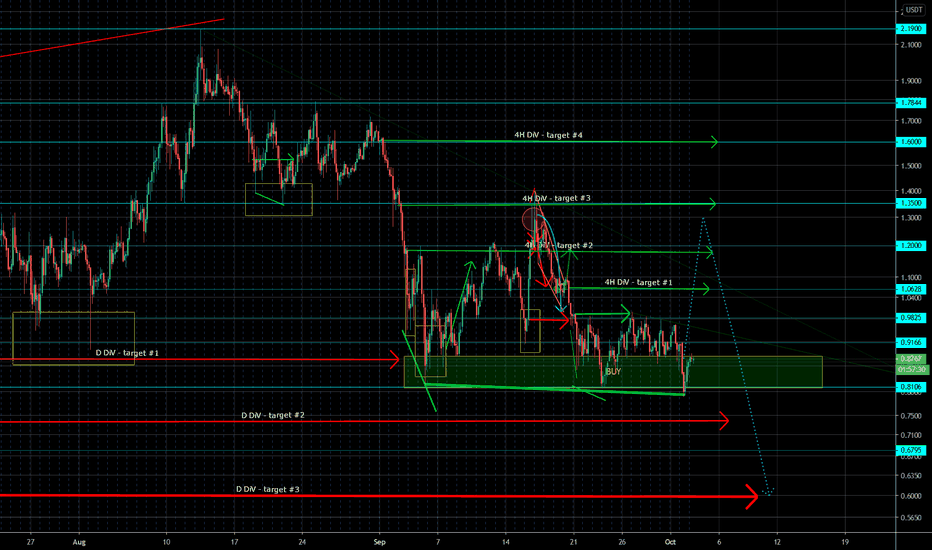The height and width of the screenshot is (550, 932).
Task: Click the 0.7100 price axis value
Action: [911, 435]
